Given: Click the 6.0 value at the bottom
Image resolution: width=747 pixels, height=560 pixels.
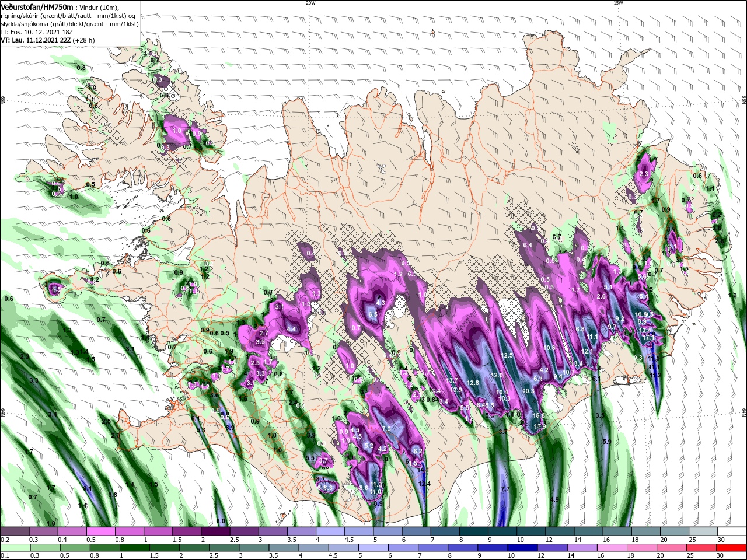Looking at the screenshot, I should 221,521.
